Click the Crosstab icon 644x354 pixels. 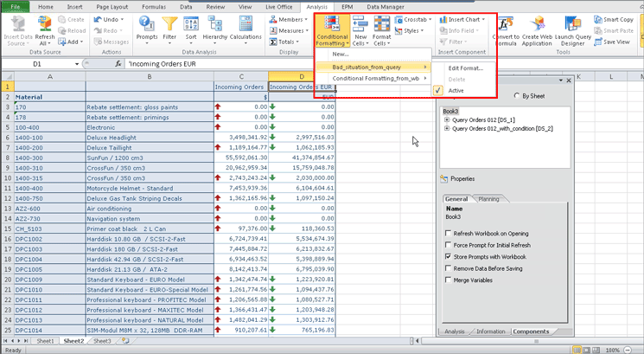point(399,19)
